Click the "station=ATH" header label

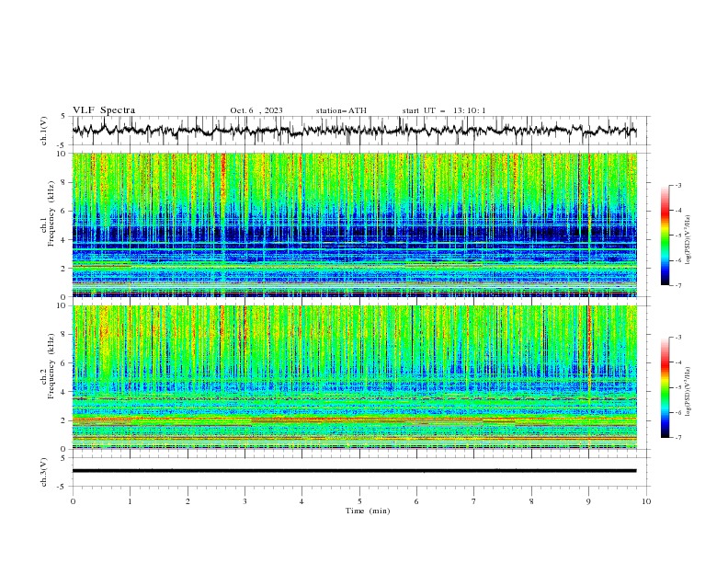pos(341,110)
